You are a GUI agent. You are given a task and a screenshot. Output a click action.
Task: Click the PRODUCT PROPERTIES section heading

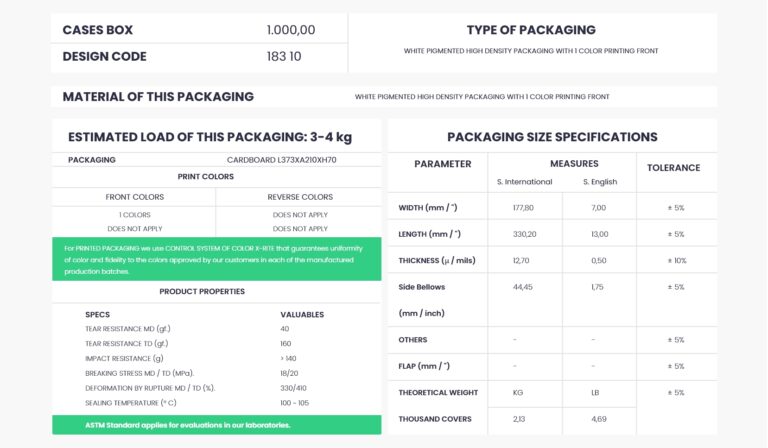coord(202,291)
